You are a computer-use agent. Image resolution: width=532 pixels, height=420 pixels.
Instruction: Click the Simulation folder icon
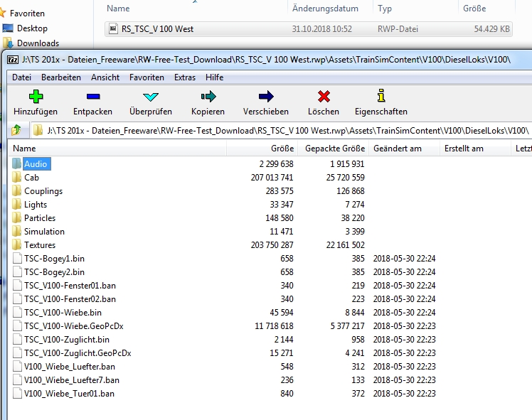[x=16, y=232]
